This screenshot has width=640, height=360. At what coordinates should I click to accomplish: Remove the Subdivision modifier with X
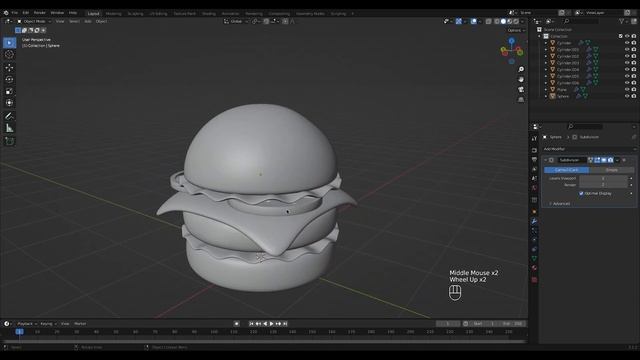point(624,160)
